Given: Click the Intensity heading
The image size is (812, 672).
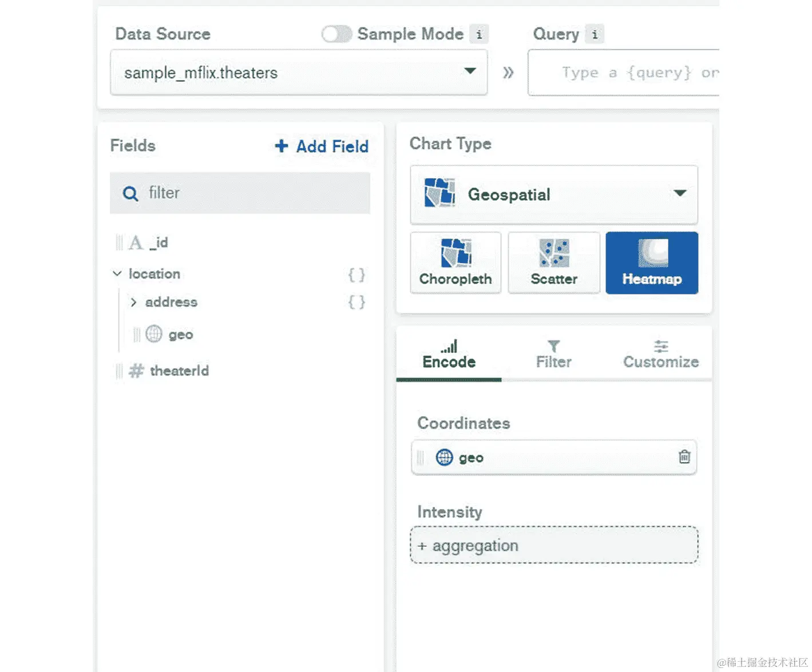Looking at the screenshot, I should click(x=450, y=512).
